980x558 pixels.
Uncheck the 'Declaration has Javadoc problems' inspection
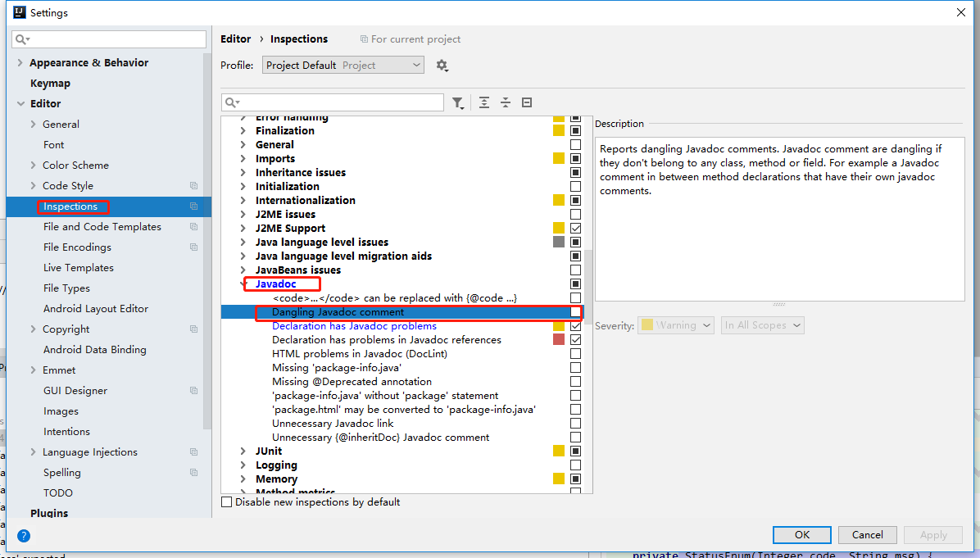(575, 325)
